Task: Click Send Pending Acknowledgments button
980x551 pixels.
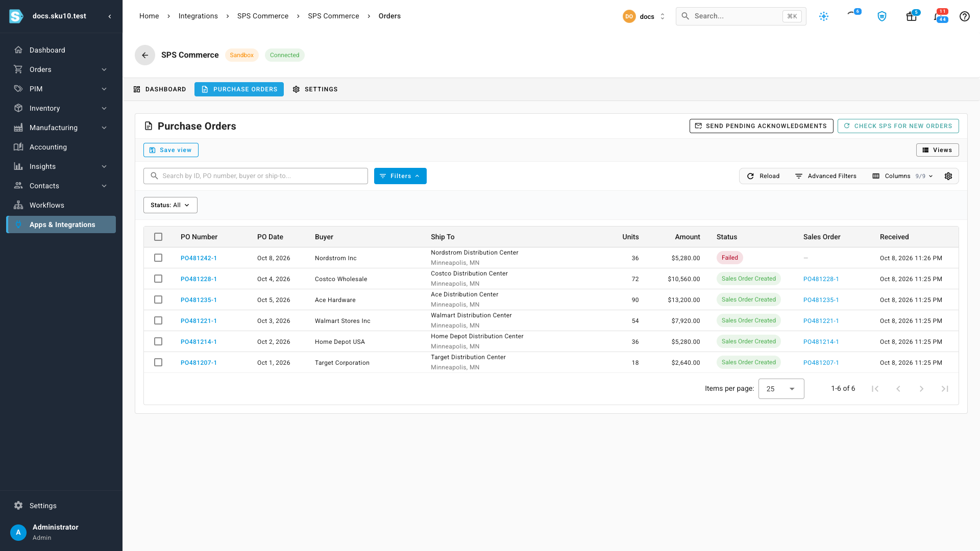Action: (x=761, y=126)
